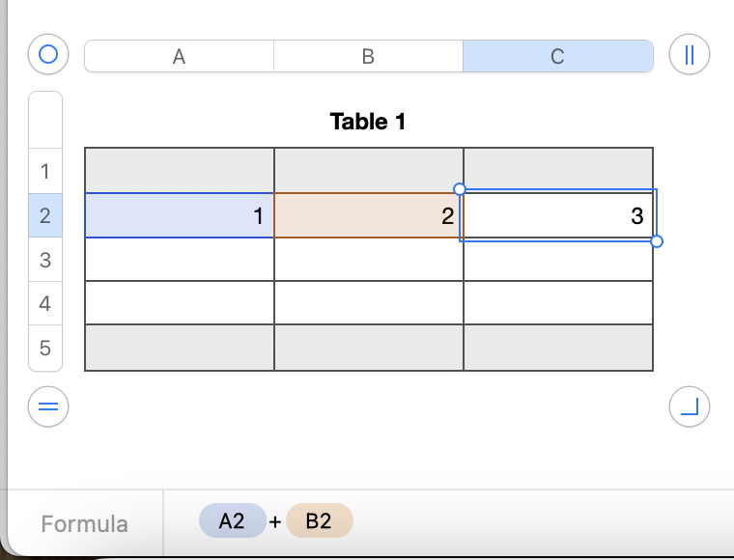Select cell containing value 1
Viewport: 734px width, 560px height.
180,216
